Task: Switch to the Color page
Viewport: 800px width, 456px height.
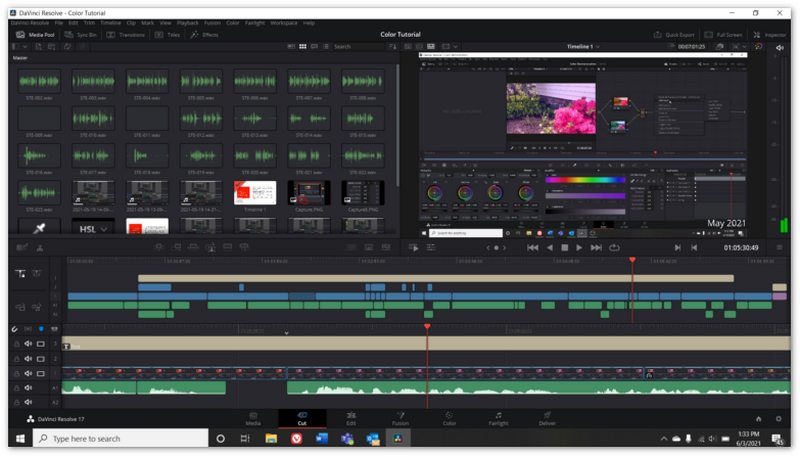Action: coord(449,419)
